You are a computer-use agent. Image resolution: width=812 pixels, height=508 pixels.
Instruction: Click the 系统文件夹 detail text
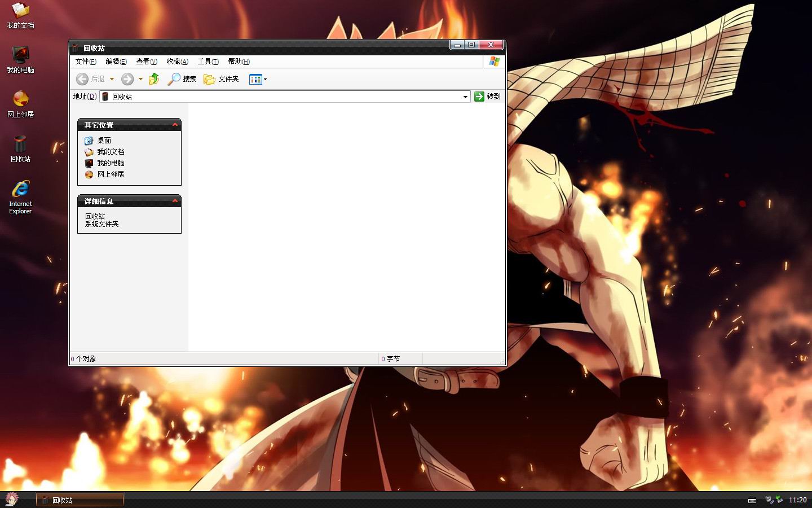pyautogui.click(x=102, y=224)
